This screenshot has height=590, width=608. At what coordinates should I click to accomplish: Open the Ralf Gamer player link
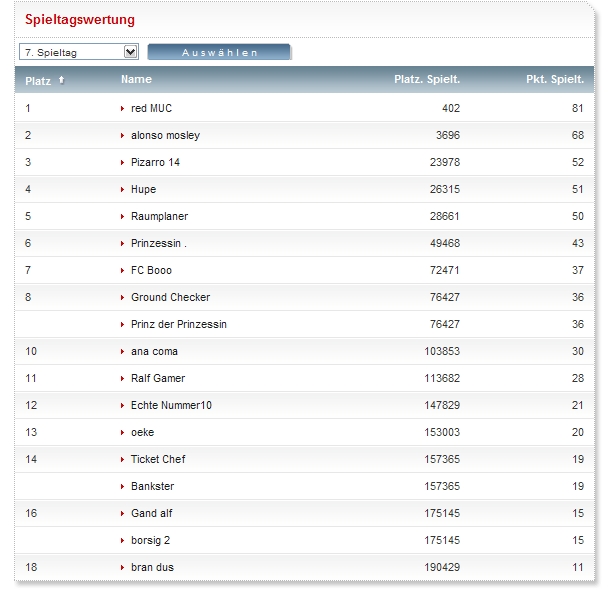click(158, 378)
